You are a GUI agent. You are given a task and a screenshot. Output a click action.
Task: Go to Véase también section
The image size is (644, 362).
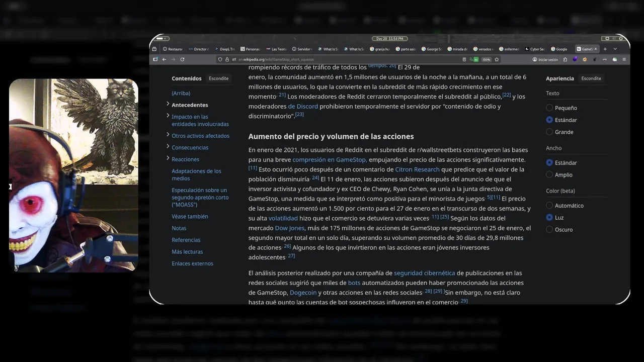(x=190, y=217)
